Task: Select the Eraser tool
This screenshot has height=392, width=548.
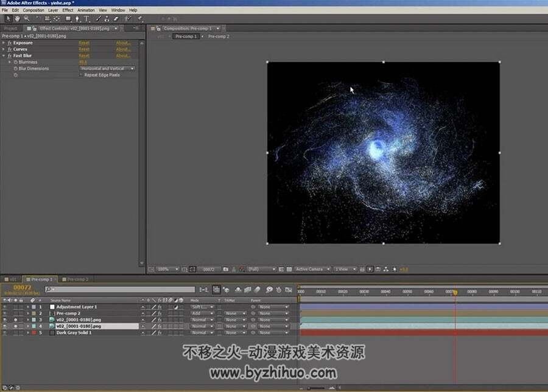Action: click(x=116, y=18)
